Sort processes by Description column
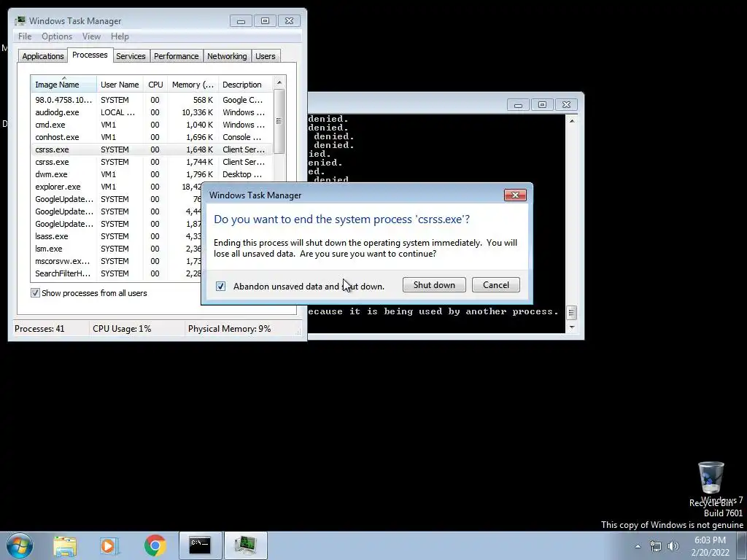Viewport: 747px width, 560px height. pos(245,85)
